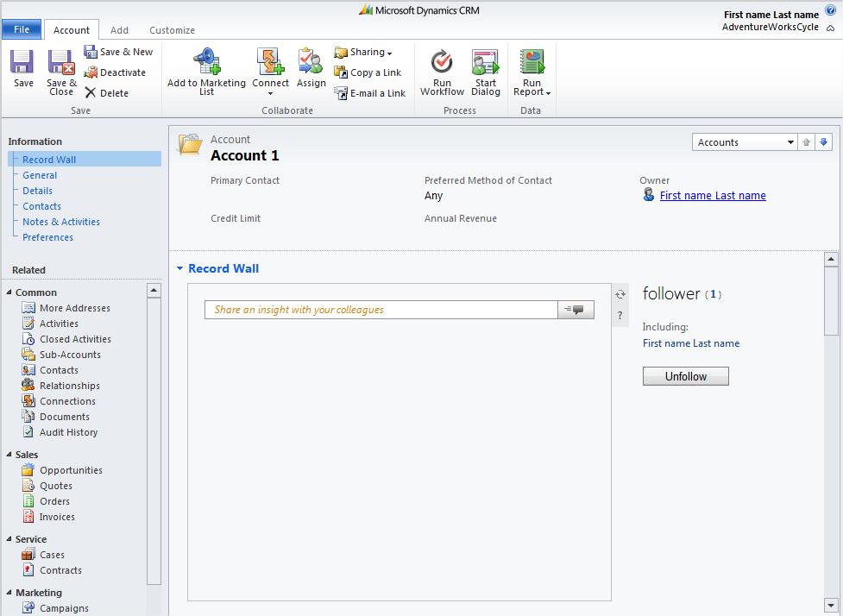Switch to the Customize ribbon tab
This screenshot has width=843, height=616.
172,30
